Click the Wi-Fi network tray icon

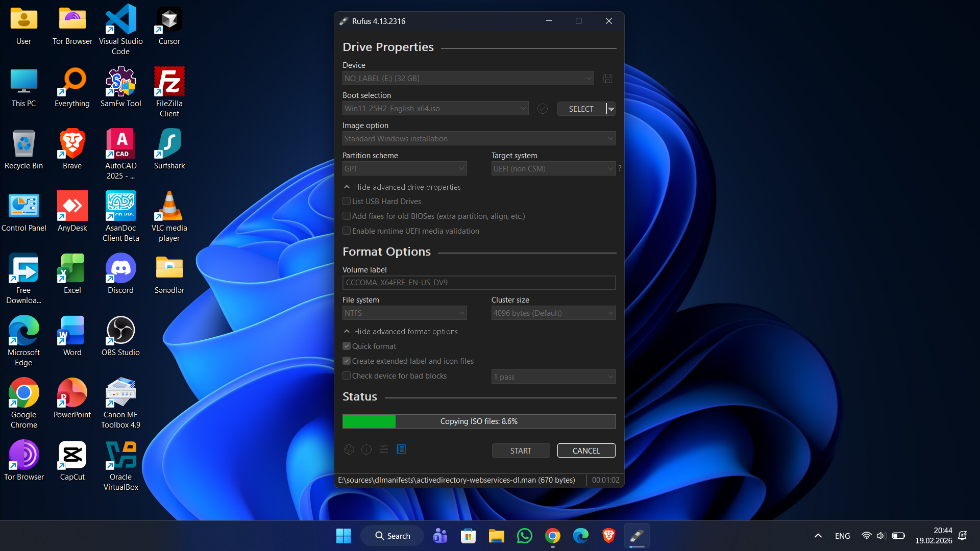(x=866, y=536)
